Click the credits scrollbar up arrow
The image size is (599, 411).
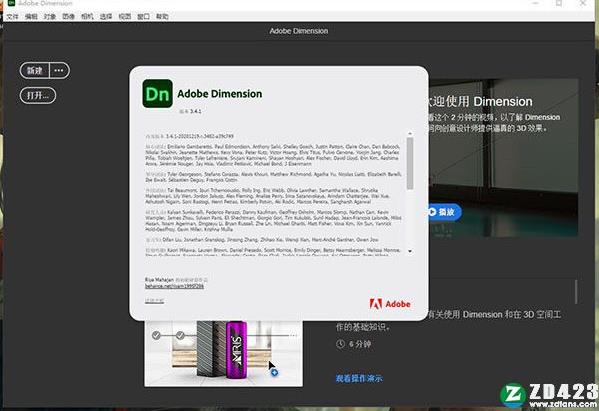pos(410,134)
